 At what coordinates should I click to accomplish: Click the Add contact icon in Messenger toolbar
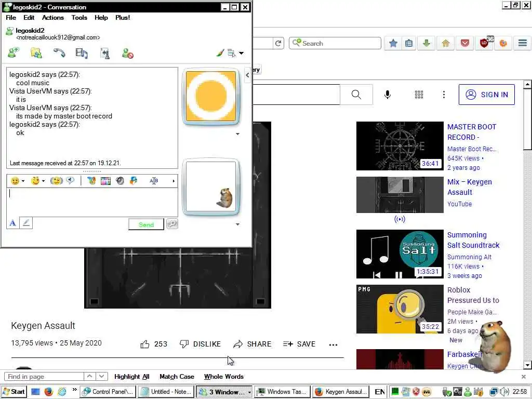click(x=14, y=54)
